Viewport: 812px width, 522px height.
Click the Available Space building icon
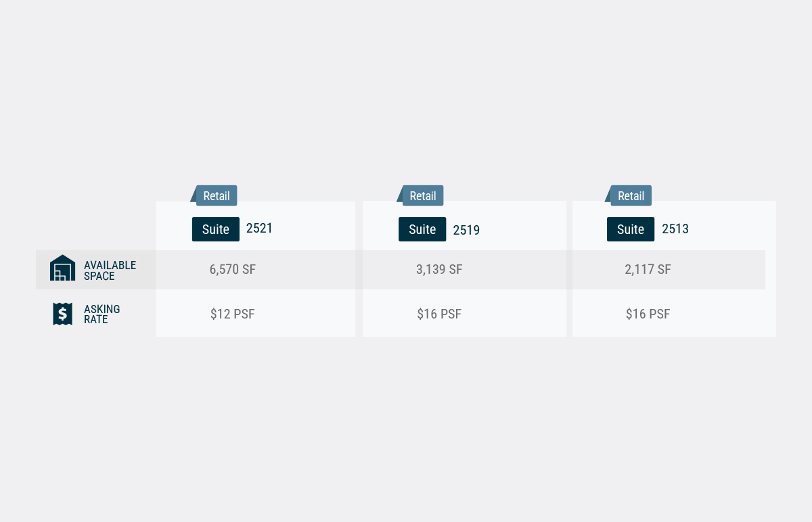click(62, 268)
